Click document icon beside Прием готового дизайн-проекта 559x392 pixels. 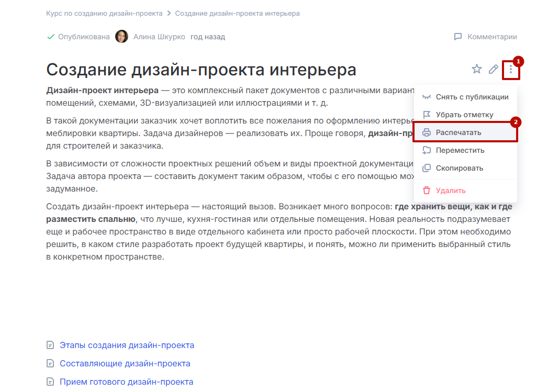(x=50, y=382)
